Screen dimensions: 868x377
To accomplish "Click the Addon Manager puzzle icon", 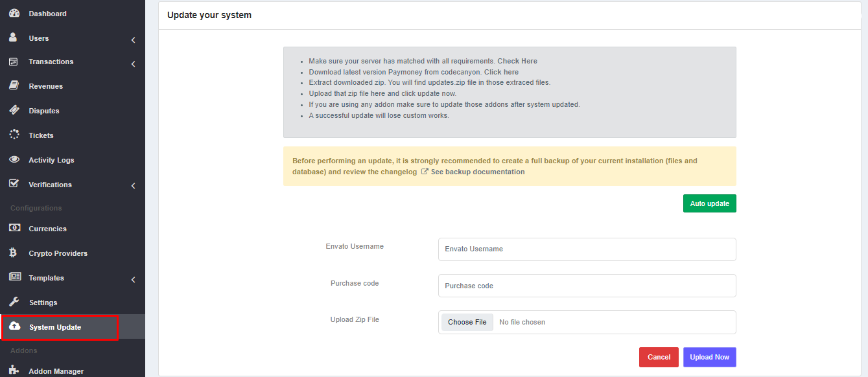I will coord(14,371).
